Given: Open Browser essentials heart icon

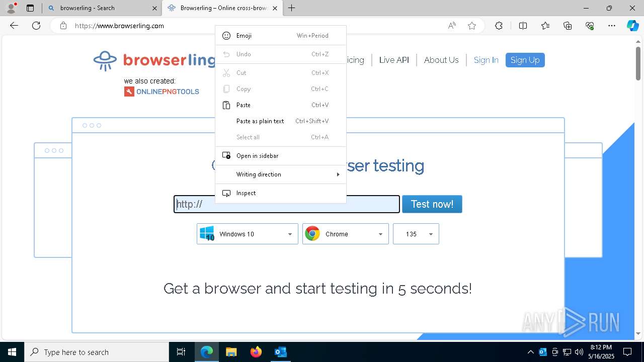Looking at the screenshot, I should click(590, 26).
